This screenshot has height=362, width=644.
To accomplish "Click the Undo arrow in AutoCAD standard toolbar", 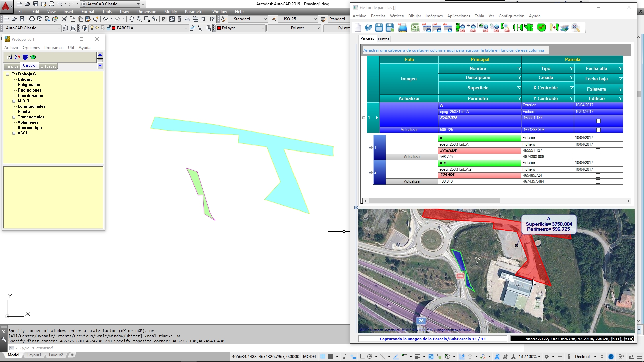I will pos(106,19).
